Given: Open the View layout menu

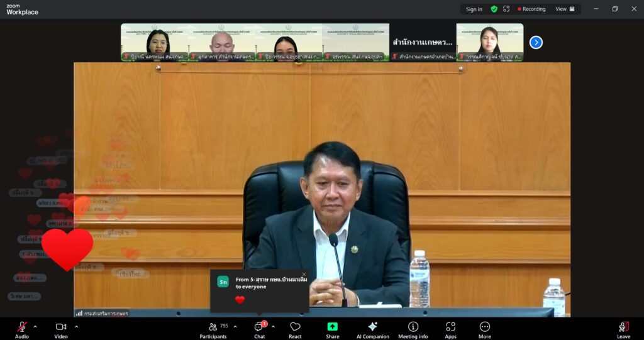Looking at the screenshot, I should (x=564, y=9).
